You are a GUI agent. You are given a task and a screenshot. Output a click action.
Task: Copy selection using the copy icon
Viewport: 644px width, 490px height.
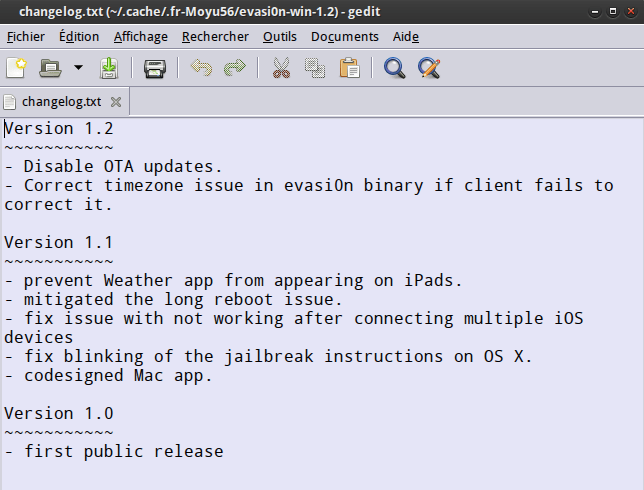click(315, 68)
